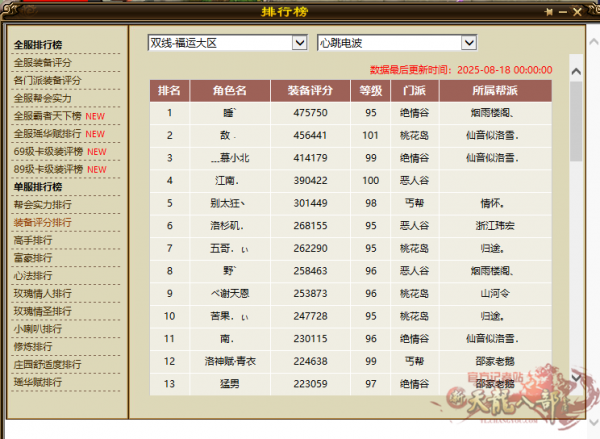Click level 101 in row 2

(x=370, y=135)
